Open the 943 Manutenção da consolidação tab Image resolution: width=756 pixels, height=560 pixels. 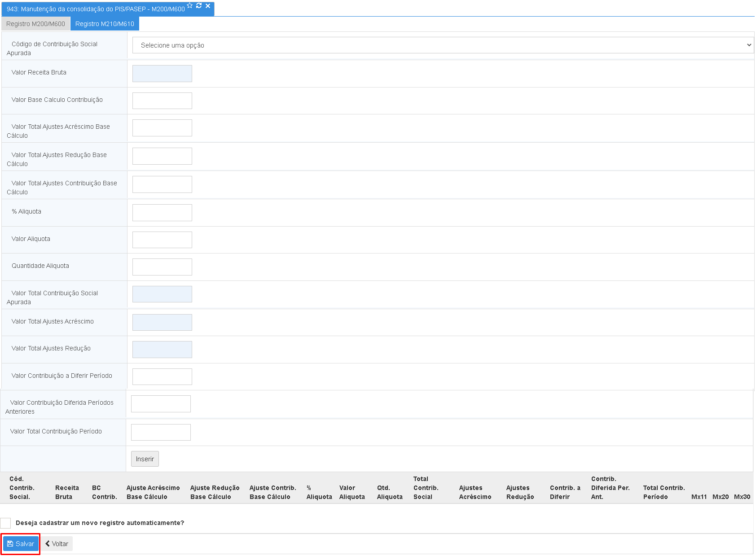pos(96,9)
